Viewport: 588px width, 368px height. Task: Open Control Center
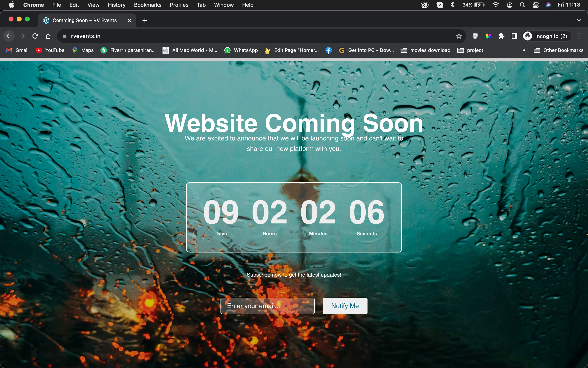point(536,5)
